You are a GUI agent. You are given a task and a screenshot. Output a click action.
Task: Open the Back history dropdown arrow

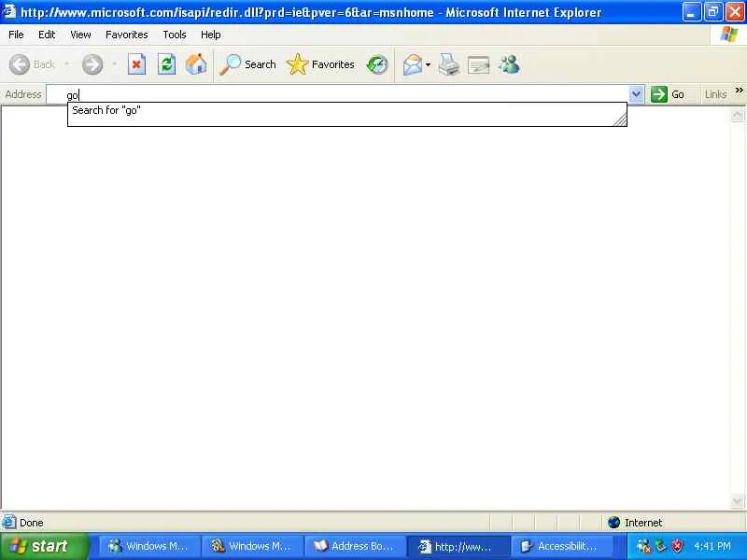66,63
